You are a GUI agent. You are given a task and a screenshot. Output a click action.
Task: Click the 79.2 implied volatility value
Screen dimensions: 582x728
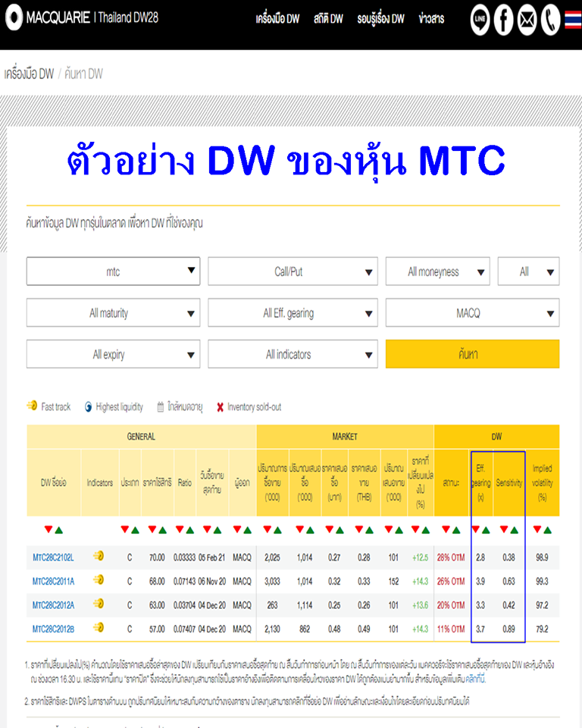(x=542, y=629)
